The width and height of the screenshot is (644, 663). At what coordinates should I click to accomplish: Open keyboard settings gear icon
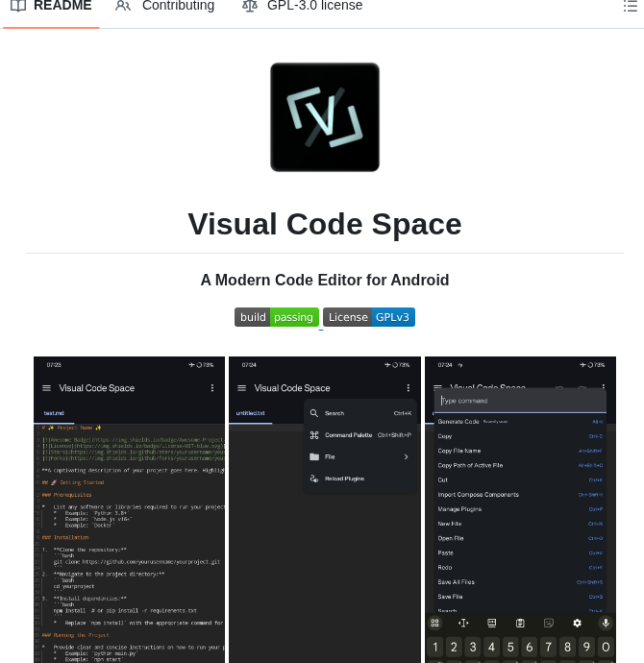tap(577, 623)
